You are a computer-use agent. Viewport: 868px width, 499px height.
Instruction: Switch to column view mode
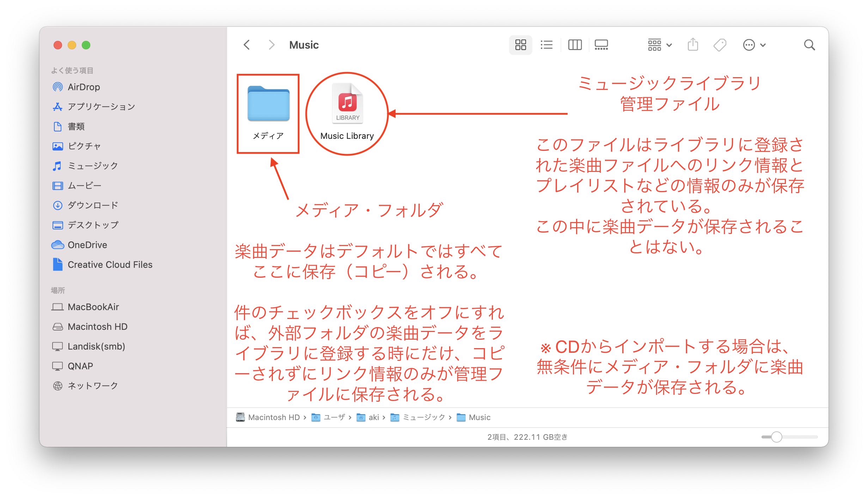pyautogui.click(x=575, y=45)
